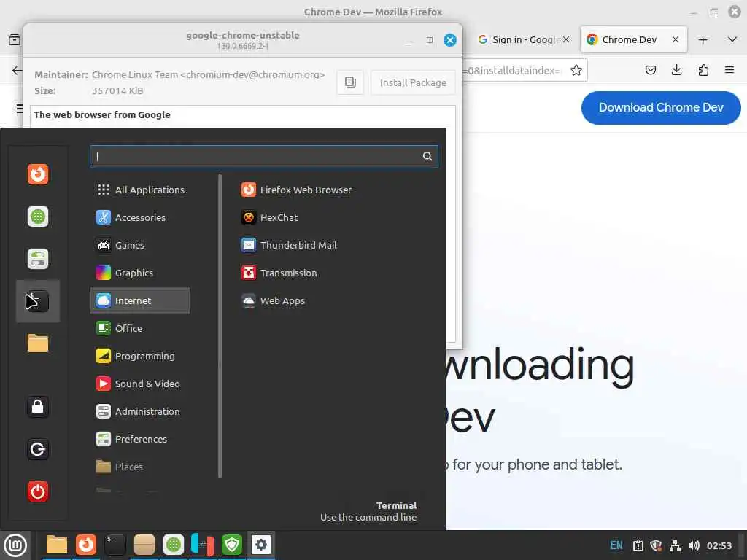Image resolution: width=747 pixels, height=560 pixels.
Task: Open Files folder in favorites sidebar
Action: click(38, 343)
